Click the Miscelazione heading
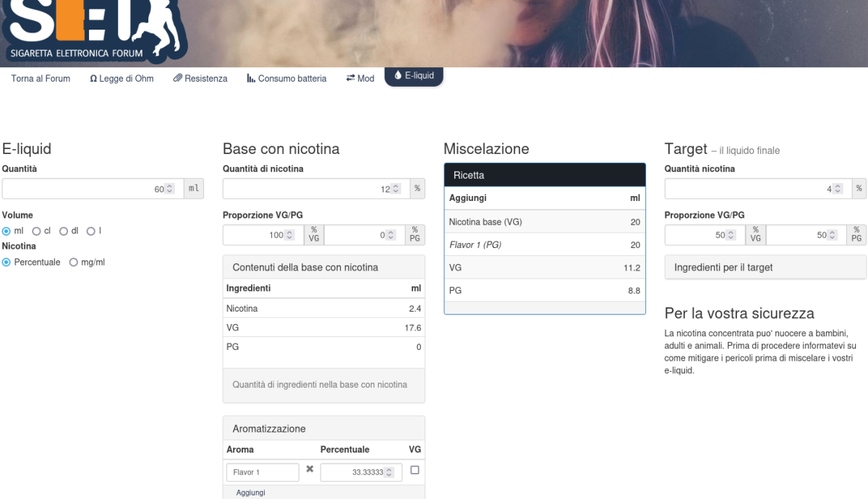The height and width of the screenshot is (499, 868). click(x=486, y=149)
